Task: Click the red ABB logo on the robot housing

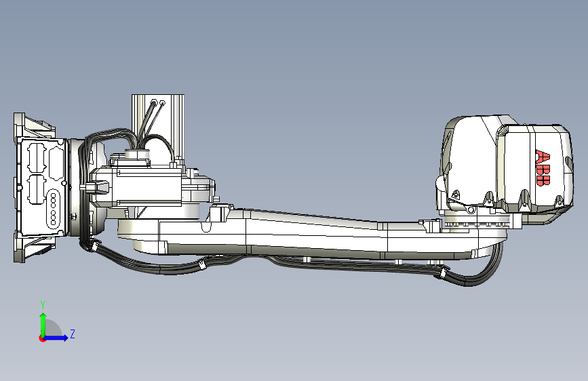Action: pyautogui.click(x=543, y=167)
